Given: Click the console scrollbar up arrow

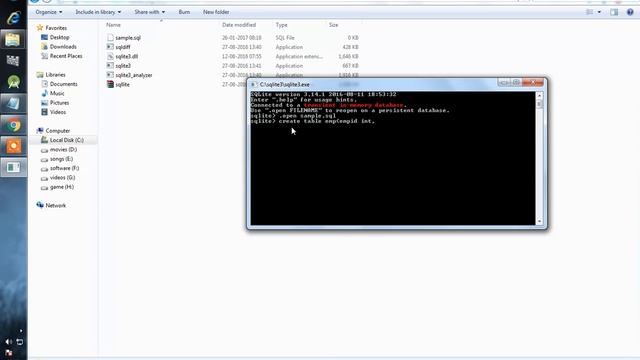Looking at the screenshot, I should 539,95.
